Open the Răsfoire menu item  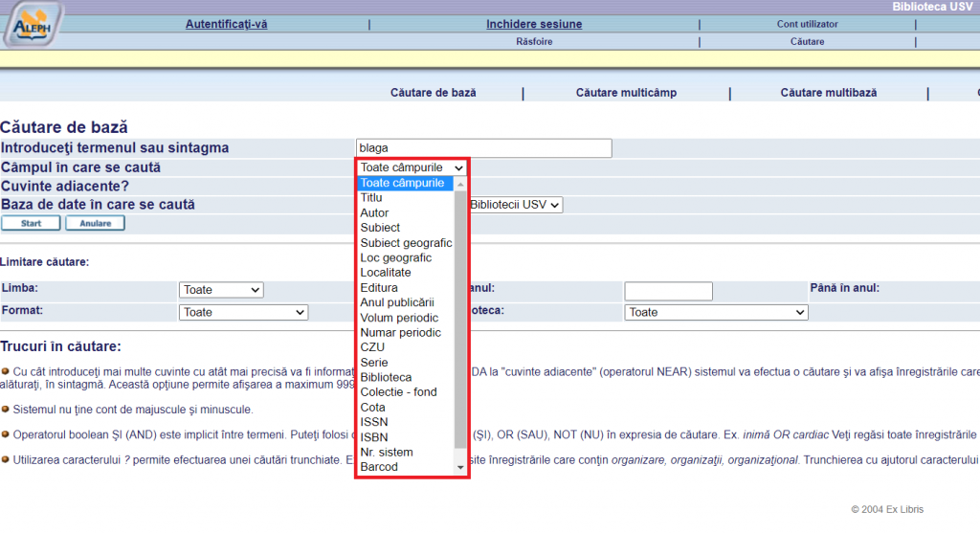pos(534,41)
